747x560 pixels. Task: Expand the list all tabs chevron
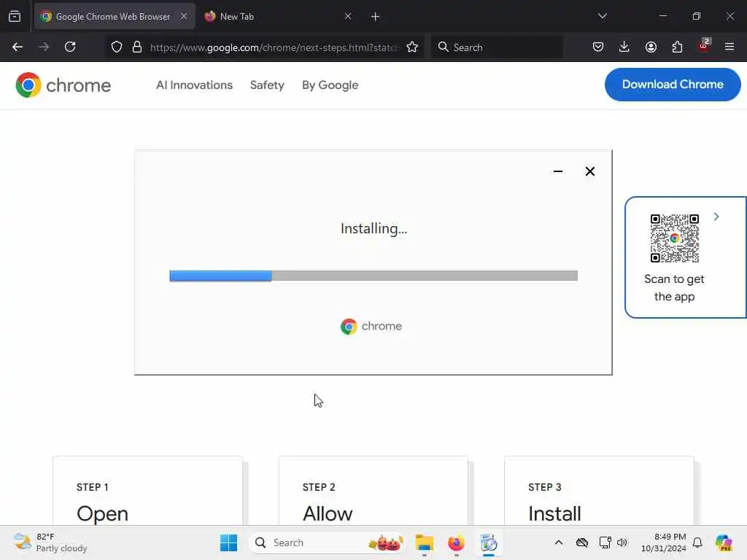[602, 16]
